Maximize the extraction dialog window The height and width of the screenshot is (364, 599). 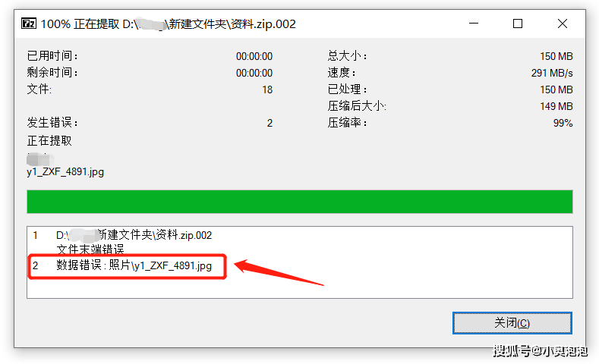tap(518, 24)
